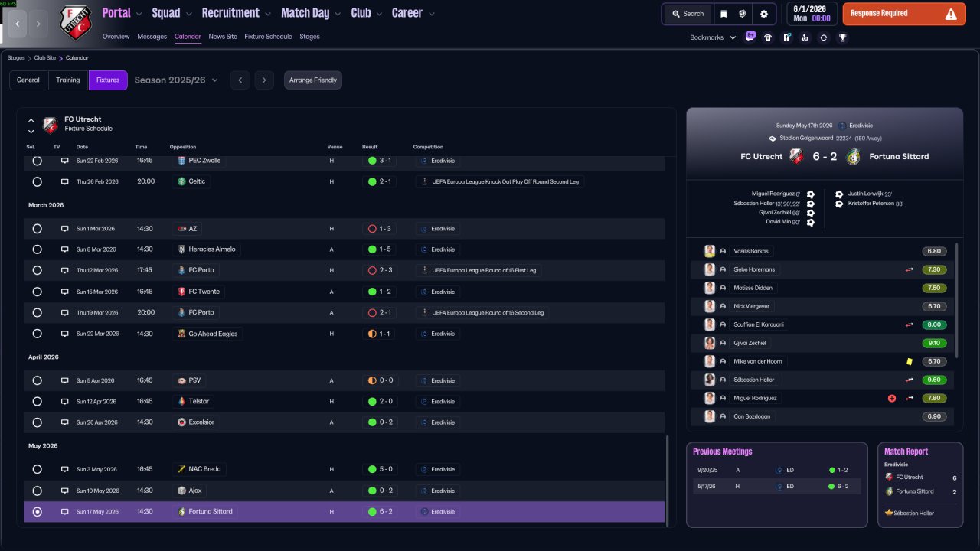The image size is (980, 551).
Task: Click the fixture list vertical scrollbar
Action: pyautogui.click(x=668, y=481)
